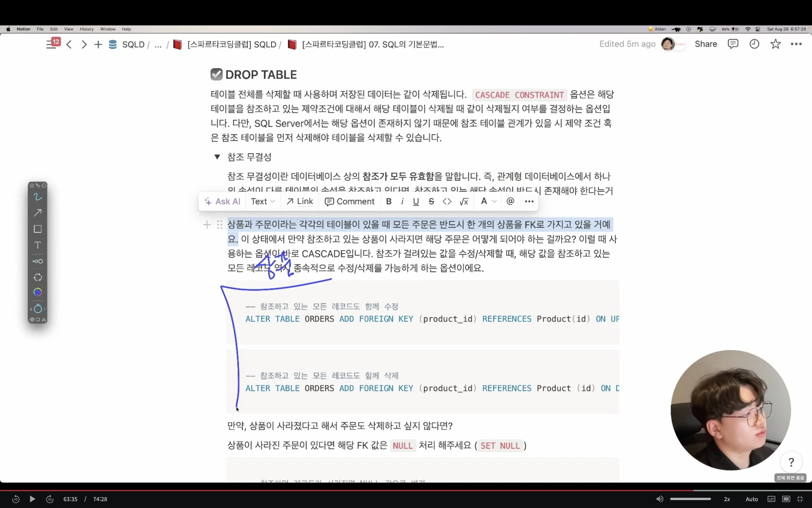Open the annotation color wheel picker
Screen dimensions: 812x508
point(38,292)
